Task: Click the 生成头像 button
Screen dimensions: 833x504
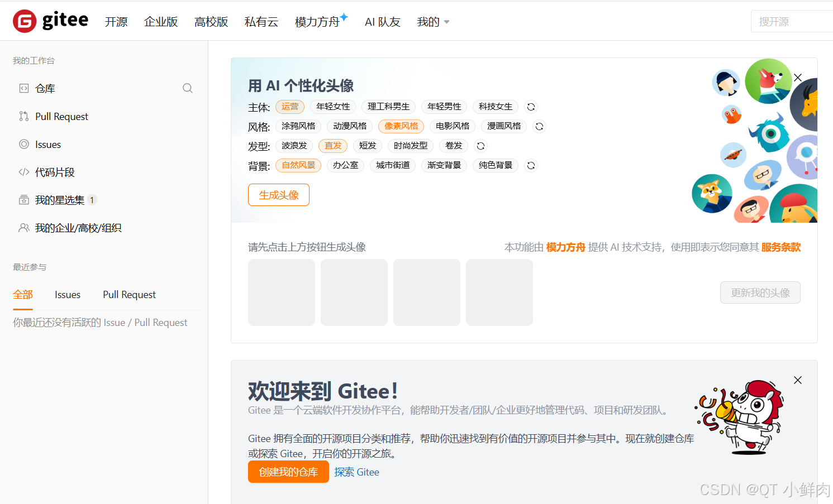Action: (x=278, y=195)
